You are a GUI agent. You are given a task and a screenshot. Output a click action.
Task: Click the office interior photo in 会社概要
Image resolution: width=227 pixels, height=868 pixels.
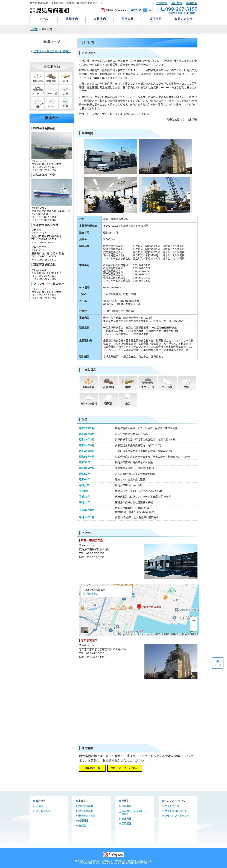coord(111,195)
